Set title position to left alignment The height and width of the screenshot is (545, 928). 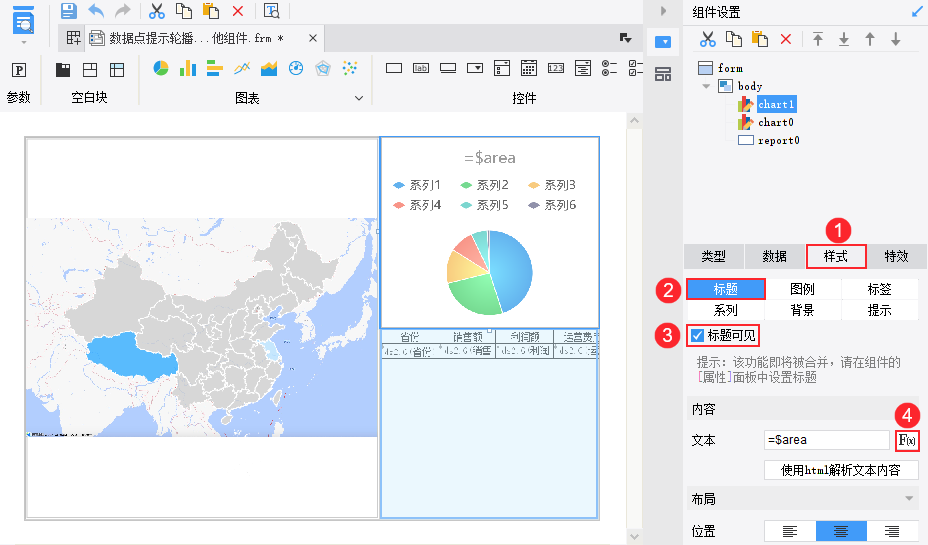coord(790,531)
